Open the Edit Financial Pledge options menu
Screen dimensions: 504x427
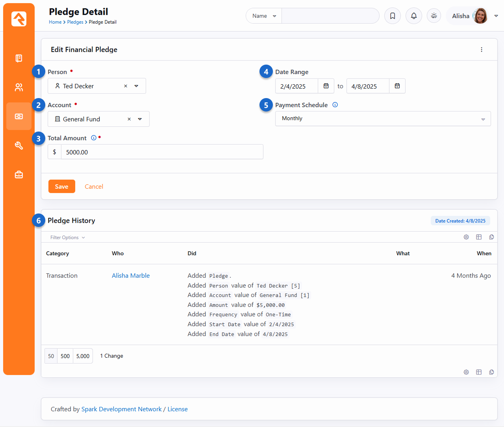click(x=482, y=50)
